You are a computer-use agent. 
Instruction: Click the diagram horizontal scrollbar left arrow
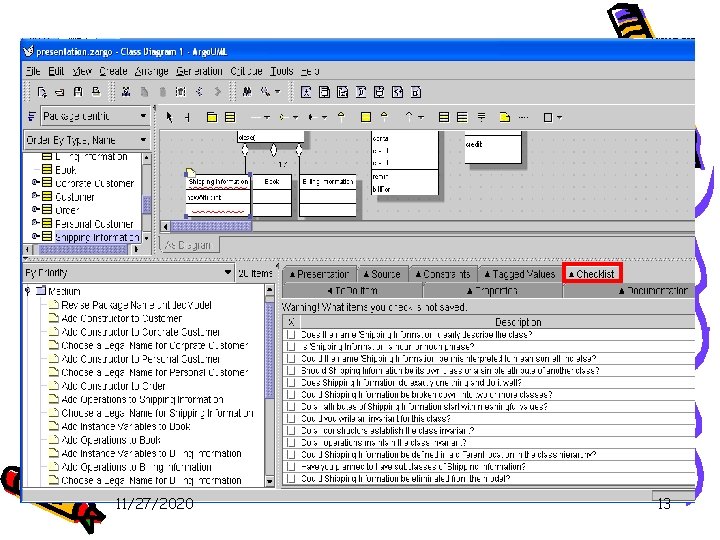point(166,226)
